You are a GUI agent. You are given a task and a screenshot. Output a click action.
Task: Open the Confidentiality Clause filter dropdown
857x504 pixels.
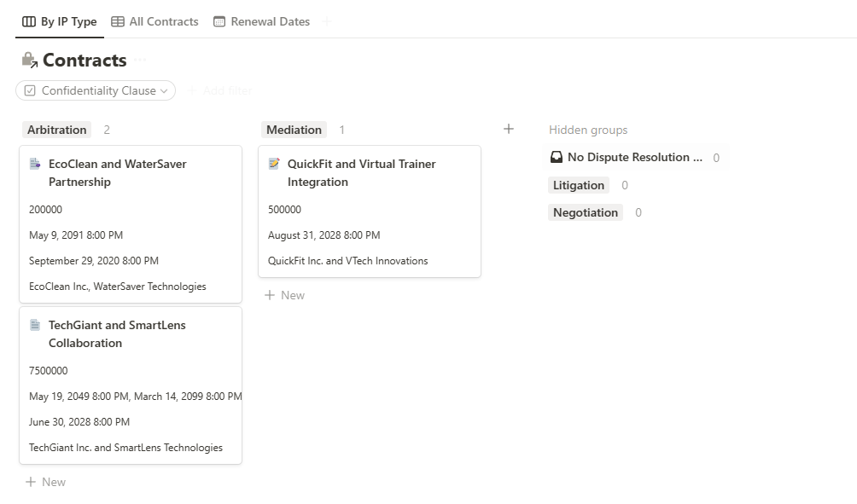click(x=96, y=90)
